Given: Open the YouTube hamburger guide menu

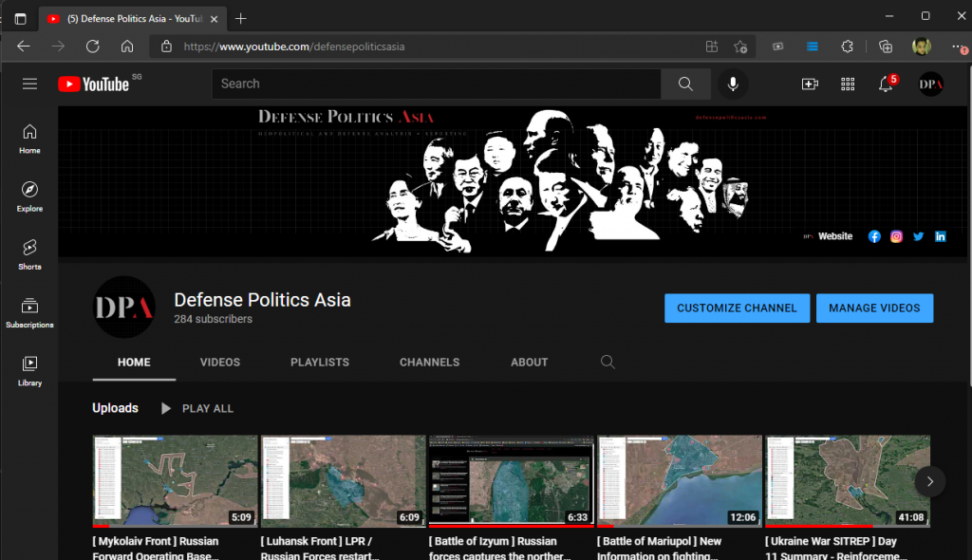Looking at the screenshot, I should (29, 84).
